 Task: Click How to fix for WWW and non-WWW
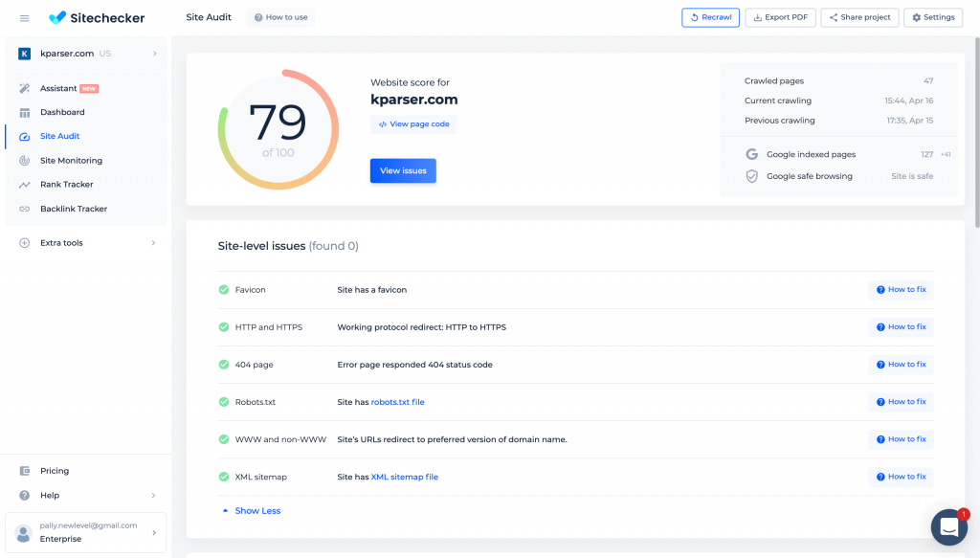click(x=901, y=440)
